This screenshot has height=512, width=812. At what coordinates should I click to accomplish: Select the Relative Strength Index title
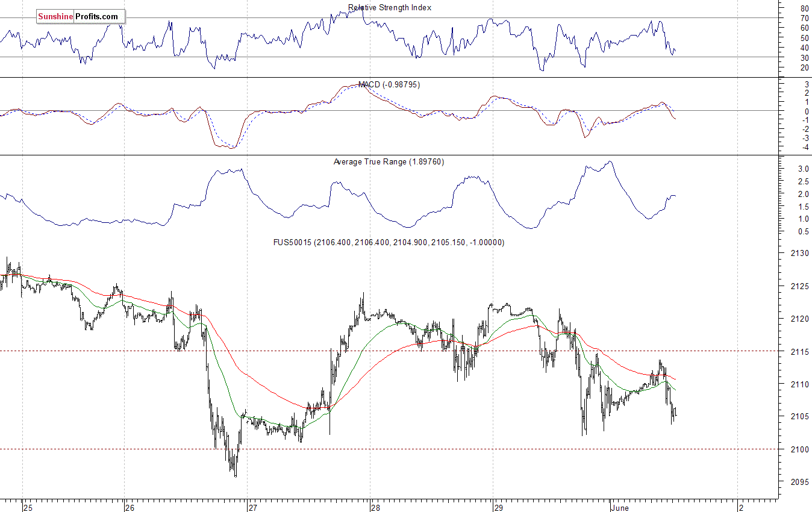click(390, 8)
